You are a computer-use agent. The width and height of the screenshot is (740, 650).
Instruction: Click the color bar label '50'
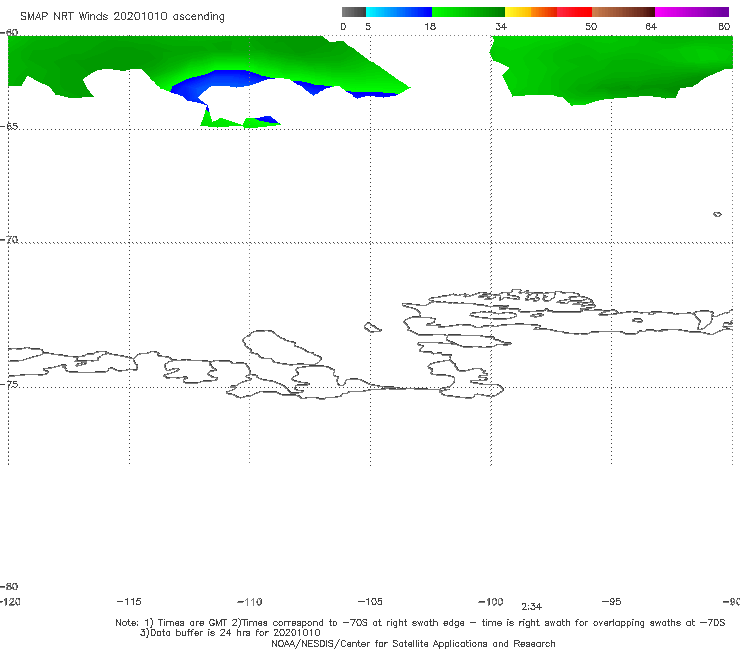[591, 26]
